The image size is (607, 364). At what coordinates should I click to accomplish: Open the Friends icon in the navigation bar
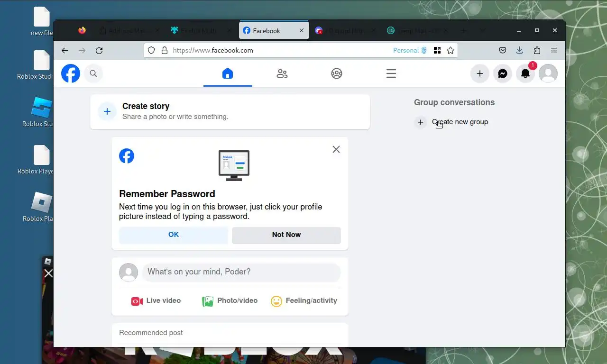pyautogui.click(x=282, y=73)
